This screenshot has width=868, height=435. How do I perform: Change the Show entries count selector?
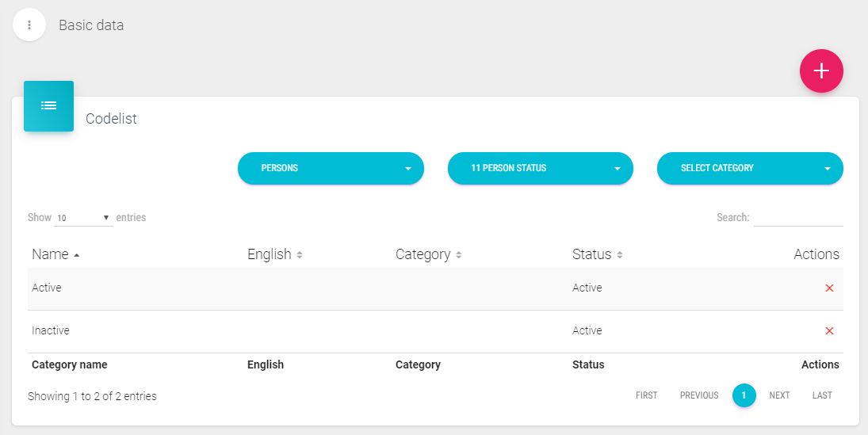coord(83,218)
